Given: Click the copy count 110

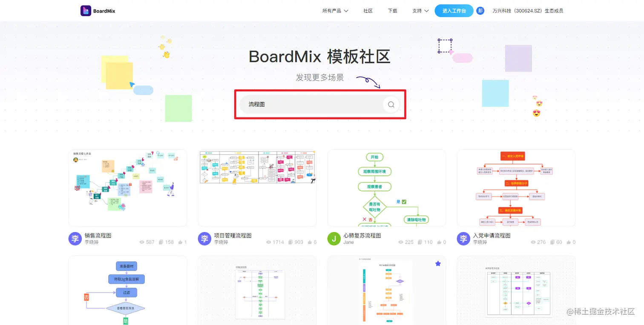Looking at the screenshot, I should [428, 242].
